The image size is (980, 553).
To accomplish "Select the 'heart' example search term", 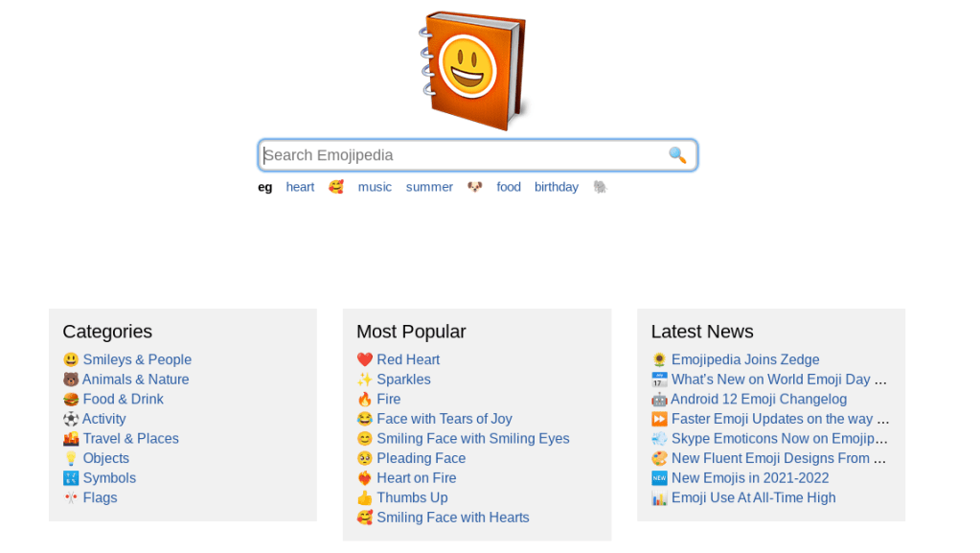I will [300, 187].
